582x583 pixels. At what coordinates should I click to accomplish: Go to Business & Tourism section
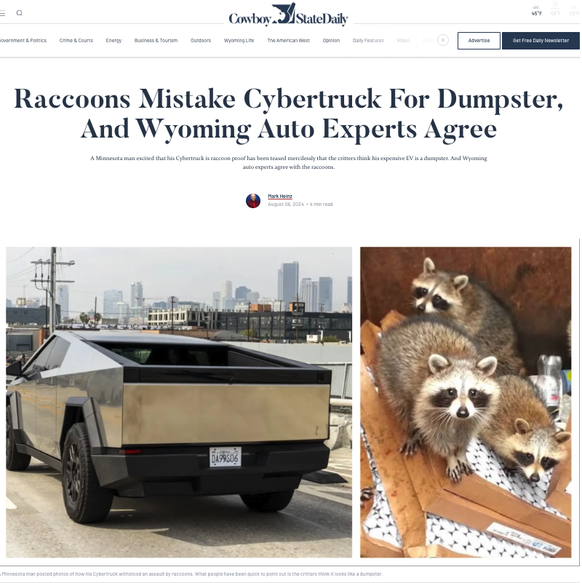click(x=156, y=41)
